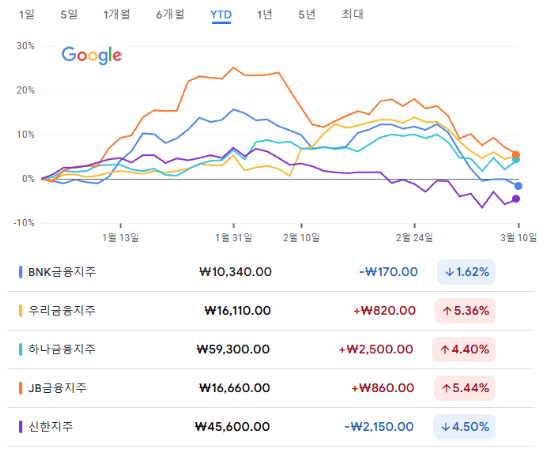Screen dimensions: 559x456
Task: Click the teal 하나금융 endpoint dot on chart
Action: point(516,160)
